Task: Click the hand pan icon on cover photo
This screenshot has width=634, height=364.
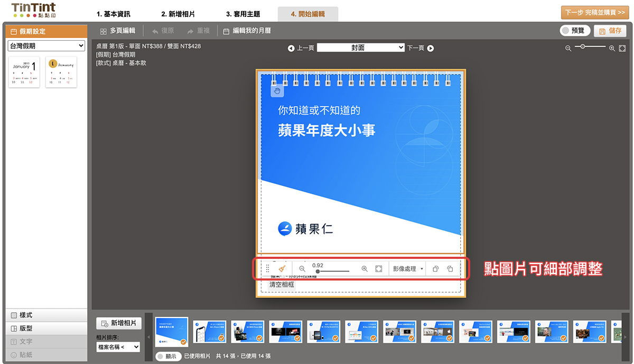Action: [x=277, y=90]
